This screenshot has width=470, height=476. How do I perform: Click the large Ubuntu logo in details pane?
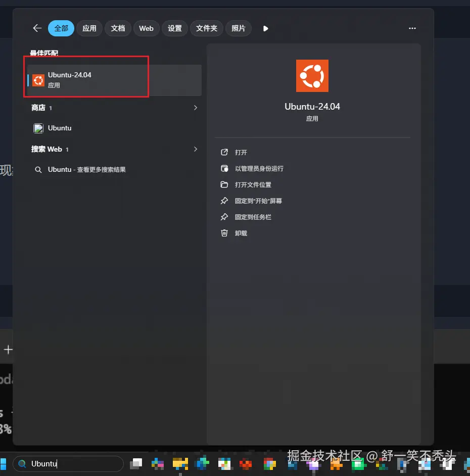coord(312,76)
